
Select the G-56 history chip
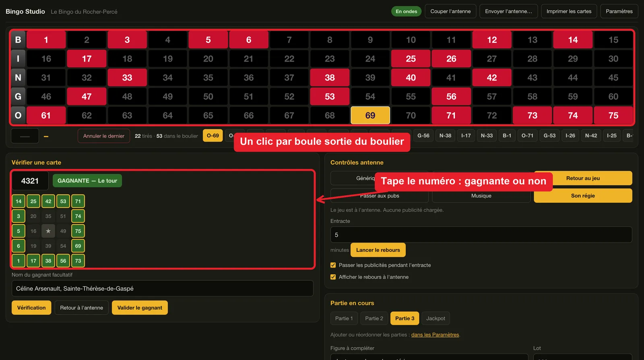(x=423, y=136)
